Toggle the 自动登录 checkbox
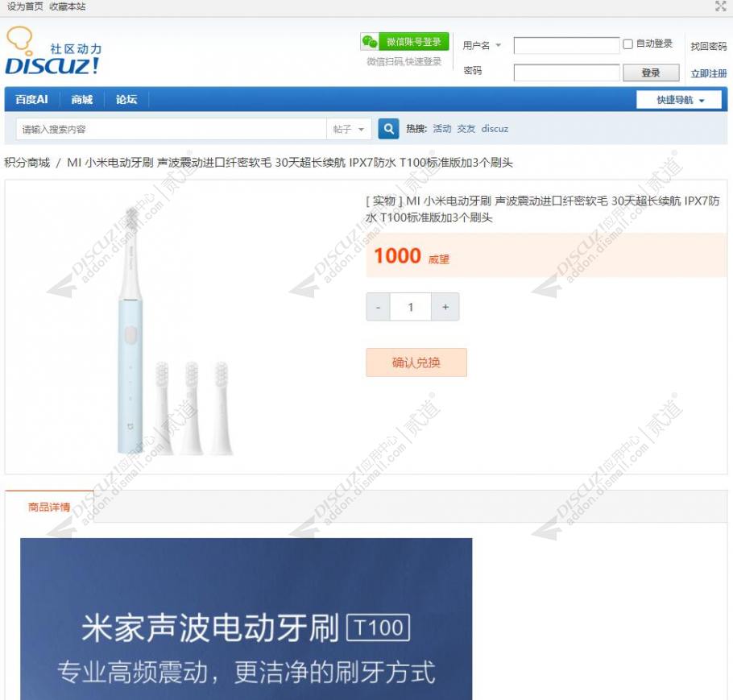This screenshot has width=733, height=700. [627, 44]
